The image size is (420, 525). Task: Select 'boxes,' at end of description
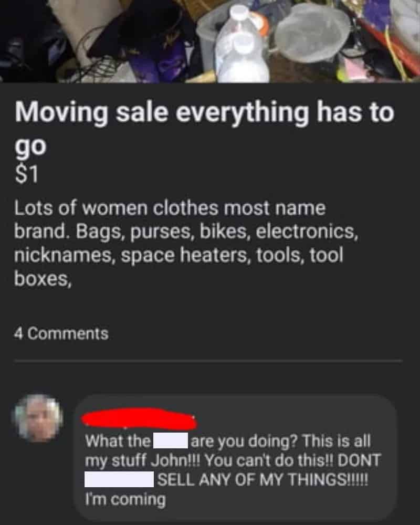pyautogui.click(x=43, y=278)
